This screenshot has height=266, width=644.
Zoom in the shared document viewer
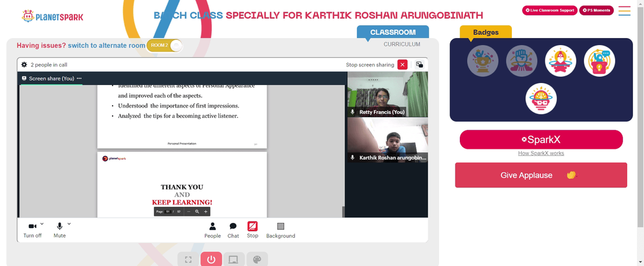point(206,212)
